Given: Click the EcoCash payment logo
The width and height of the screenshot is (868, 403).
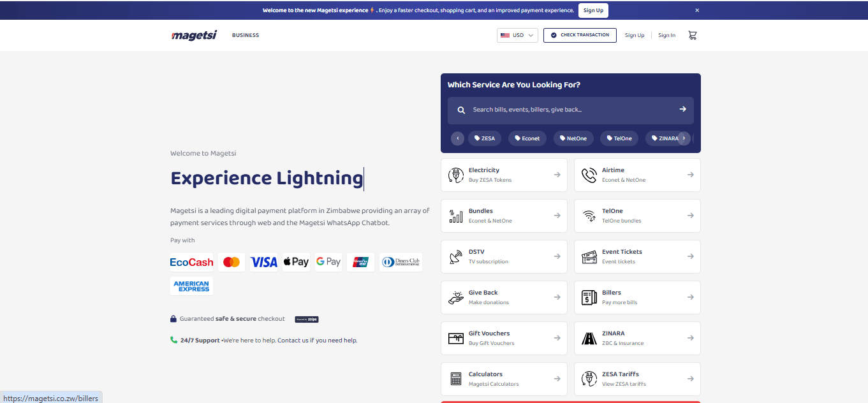Looking at the screenshot, I should click(192, 262).
